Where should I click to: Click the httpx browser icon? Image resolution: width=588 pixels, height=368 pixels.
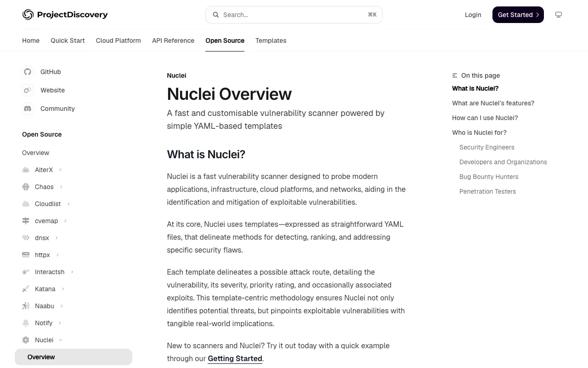[x=26, y=255]
